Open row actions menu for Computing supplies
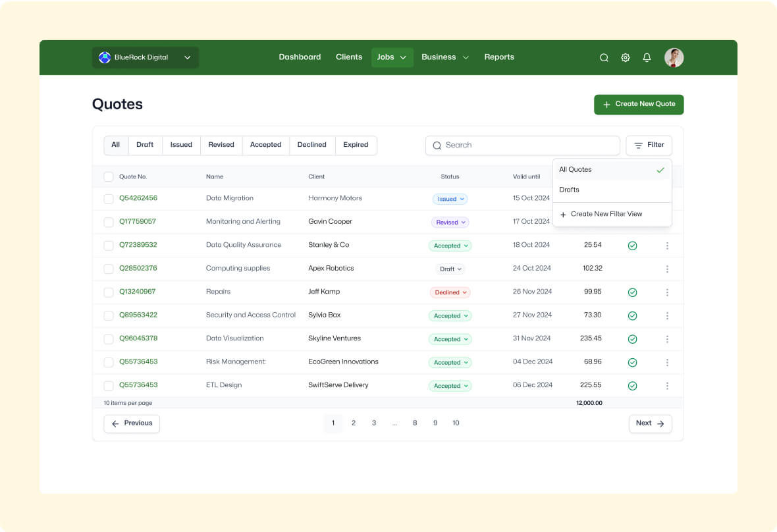This screenshot has height=532, width=777. pos(667,269)
